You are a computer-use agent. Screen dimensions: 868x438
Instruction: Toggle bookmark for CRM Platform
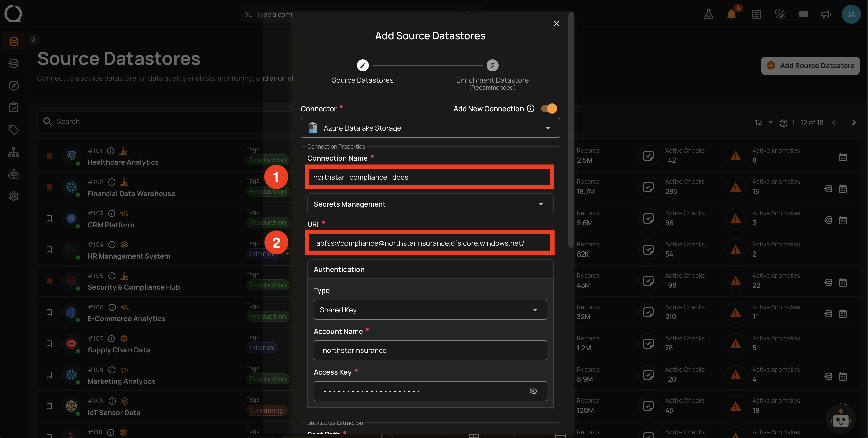click(x=49, y=218)
